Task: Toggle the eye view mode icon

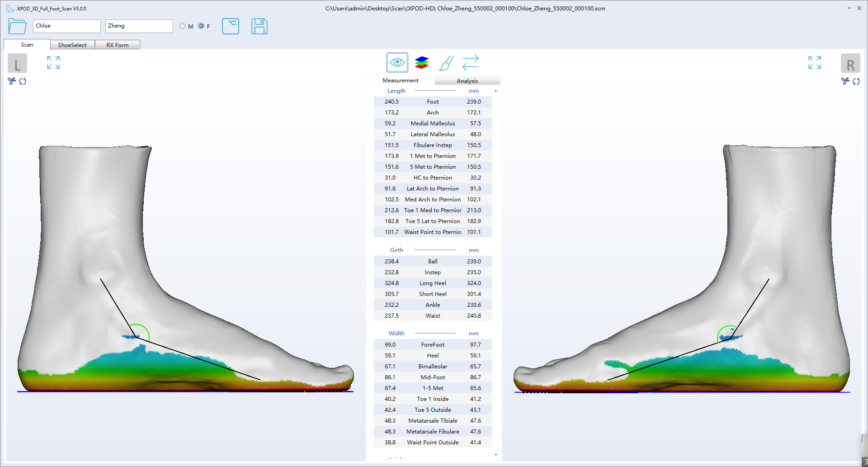Action: (397, 62)
